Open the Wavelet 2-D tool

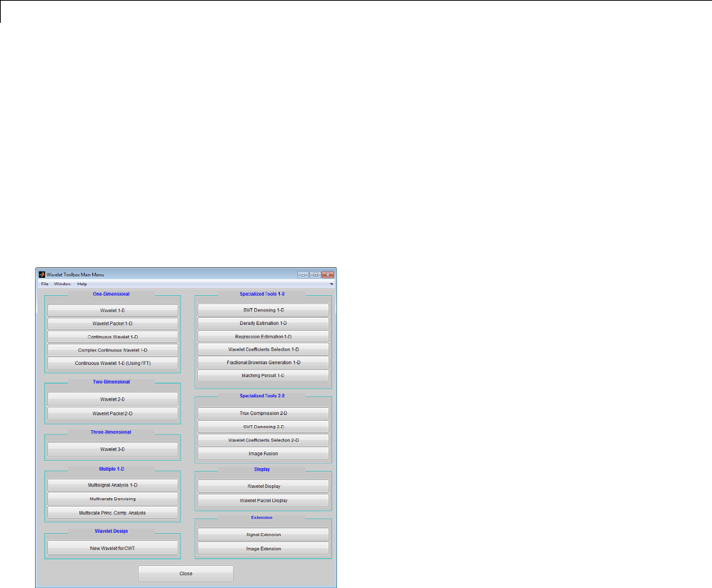click(113, 399)
